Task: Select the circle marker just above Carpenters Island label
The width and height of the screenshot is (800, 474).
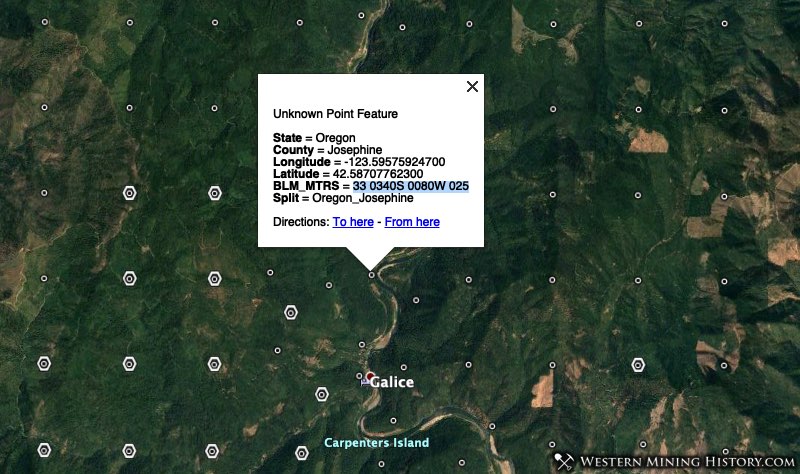Action: [393, 421]
